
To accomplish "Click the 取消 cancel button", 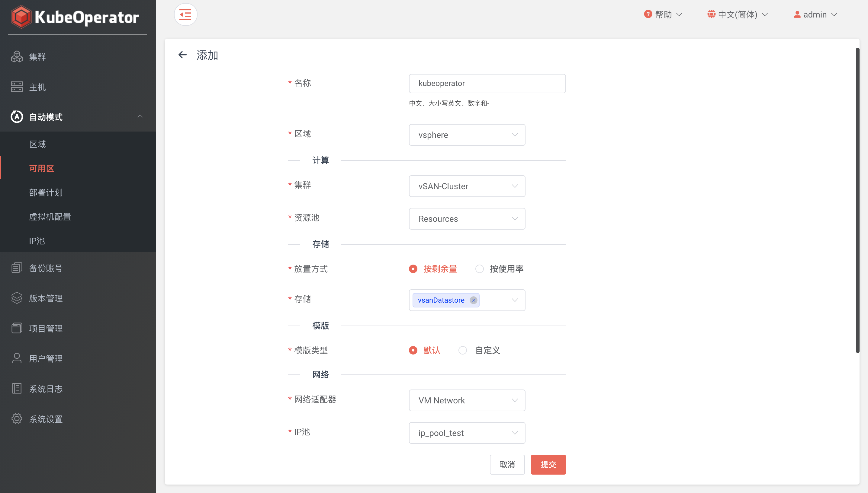I will (x=507, y=465).
